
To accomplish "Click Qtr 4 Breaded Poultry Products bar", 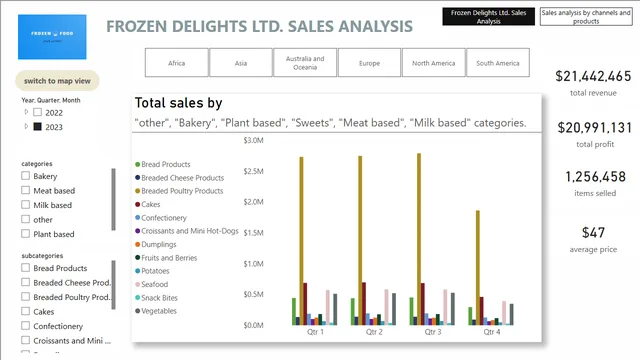I will (x=478, y=268).
